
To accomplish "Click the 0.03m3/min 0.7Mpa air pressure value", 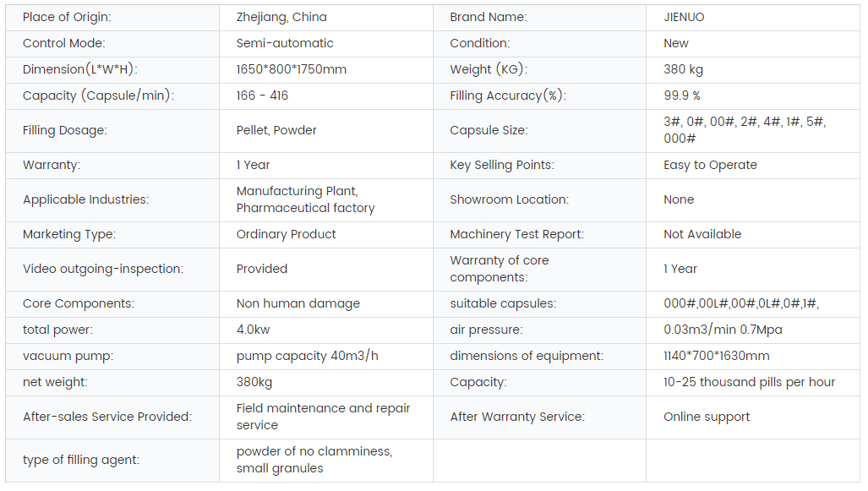I will click(x=723, y=330).
